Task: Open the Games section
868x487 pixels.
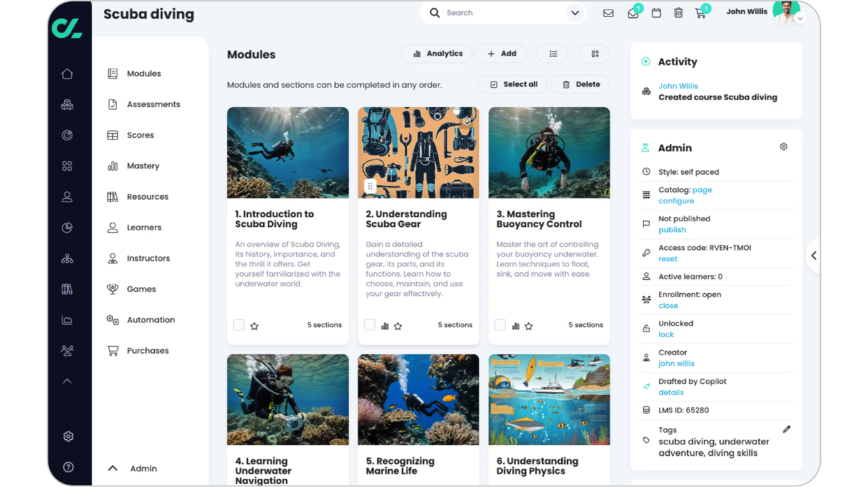Action: coord(141,289)
